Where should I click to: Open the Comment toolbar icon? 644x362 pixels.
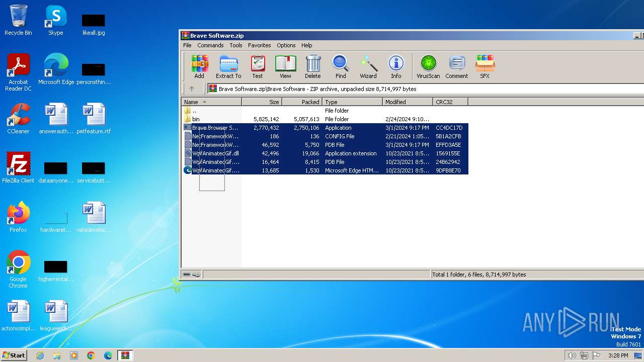coord(457,66)
